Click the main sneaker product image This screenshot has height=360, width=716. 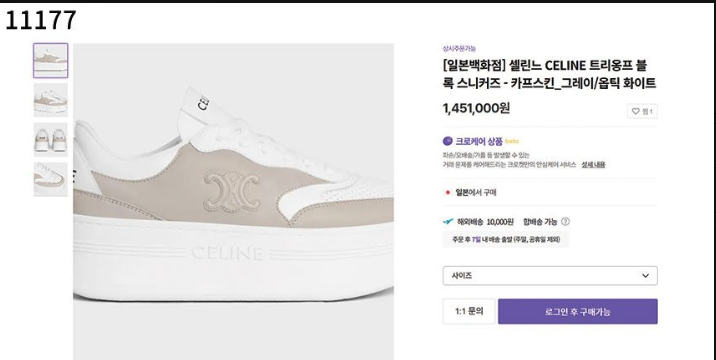233,201
